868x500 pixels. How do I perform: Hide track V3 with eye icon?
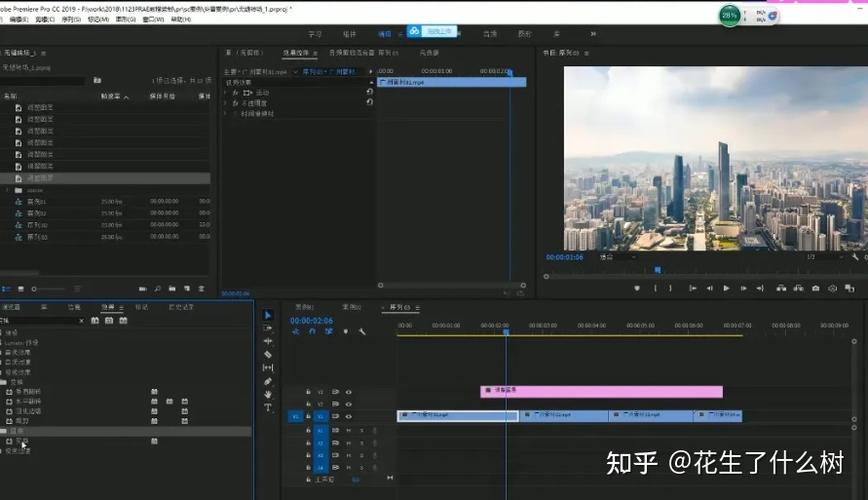tap(349, 392)
